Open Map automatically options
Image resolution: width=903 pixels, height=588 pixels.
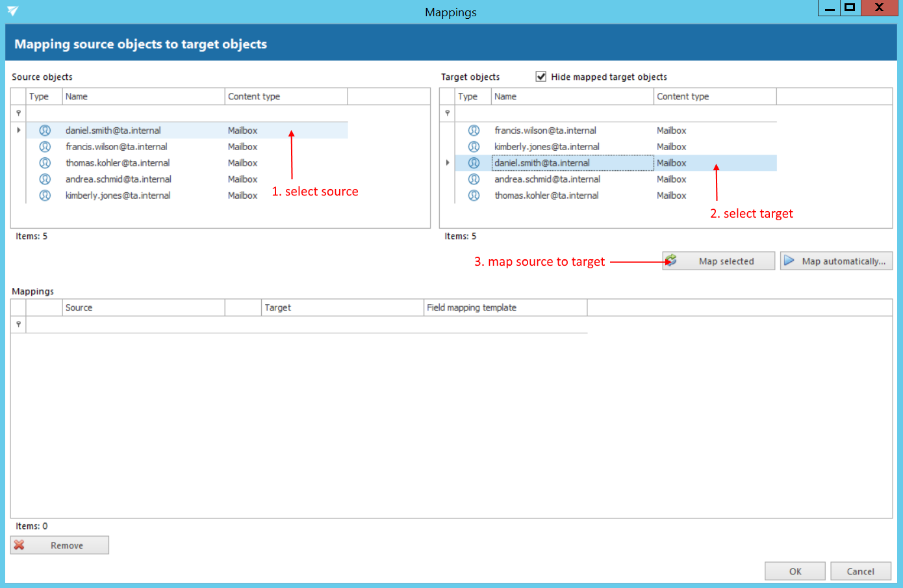pos(836,261)
